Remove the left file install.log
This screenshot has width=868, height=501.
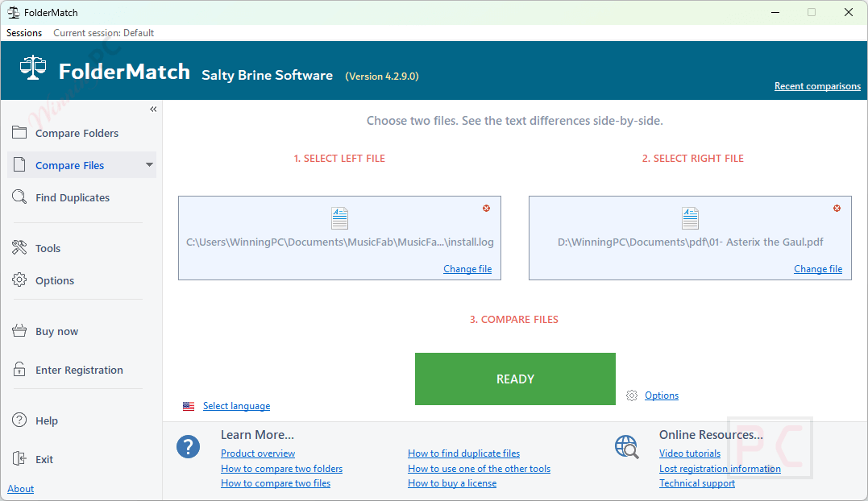pyautogui.click(x=486, y=209)
